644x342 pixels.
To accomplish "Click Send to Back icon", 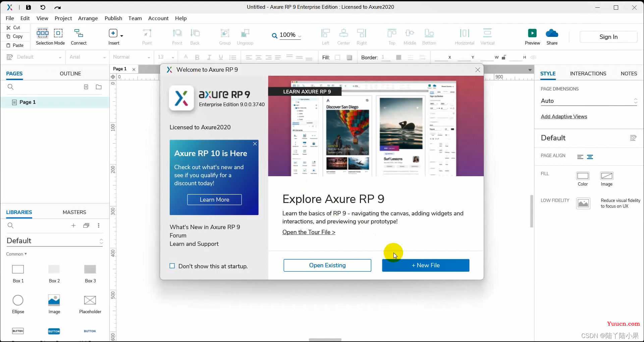I will click(x=195, y=33).
